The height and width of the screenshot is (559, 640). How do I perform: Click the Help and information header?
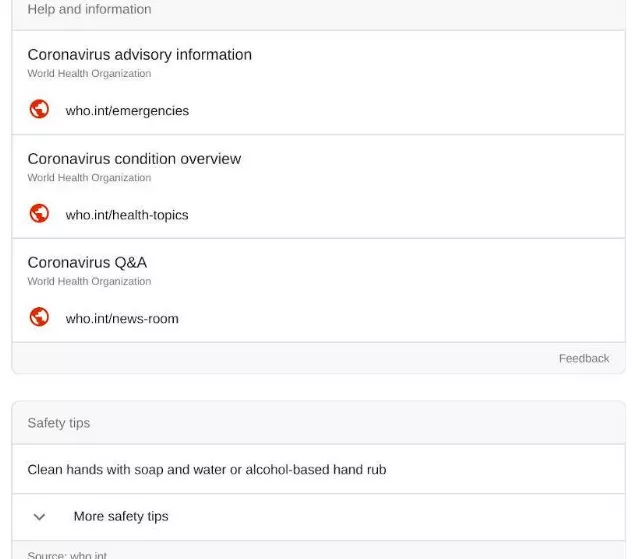pyautogui.click(x=318, y=12)
